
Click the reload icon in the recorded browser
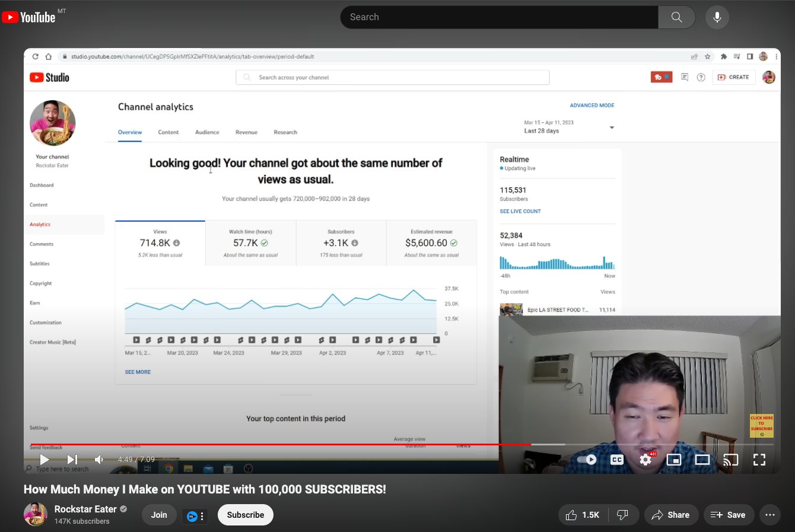pos(36,56)
